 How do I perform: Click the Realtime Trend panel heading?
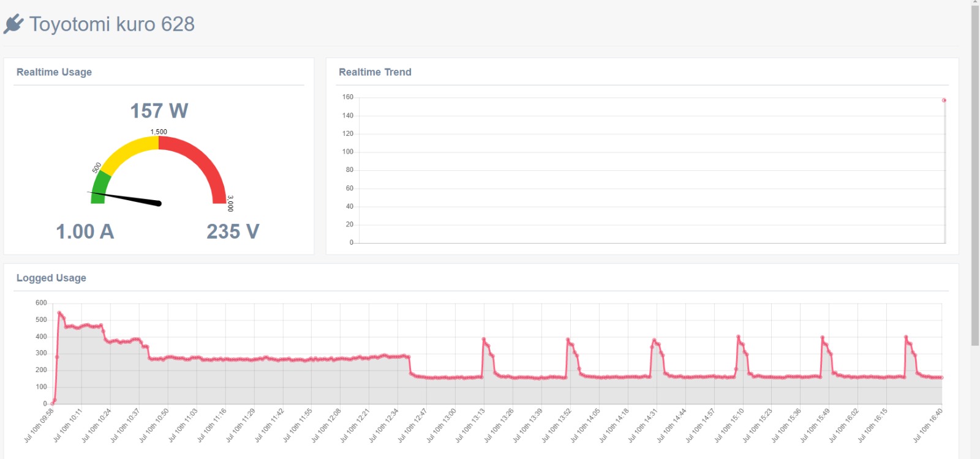(375, 72)
